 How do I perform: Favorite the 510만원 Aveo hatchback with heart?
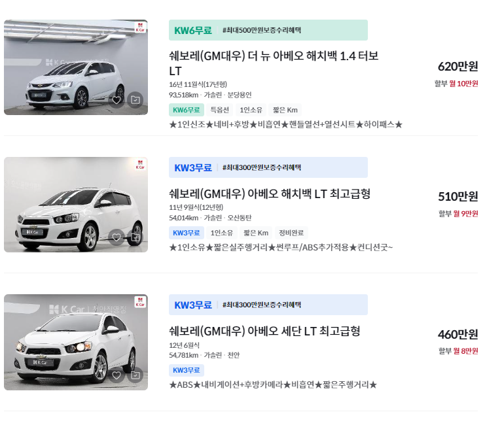point(117,237)
